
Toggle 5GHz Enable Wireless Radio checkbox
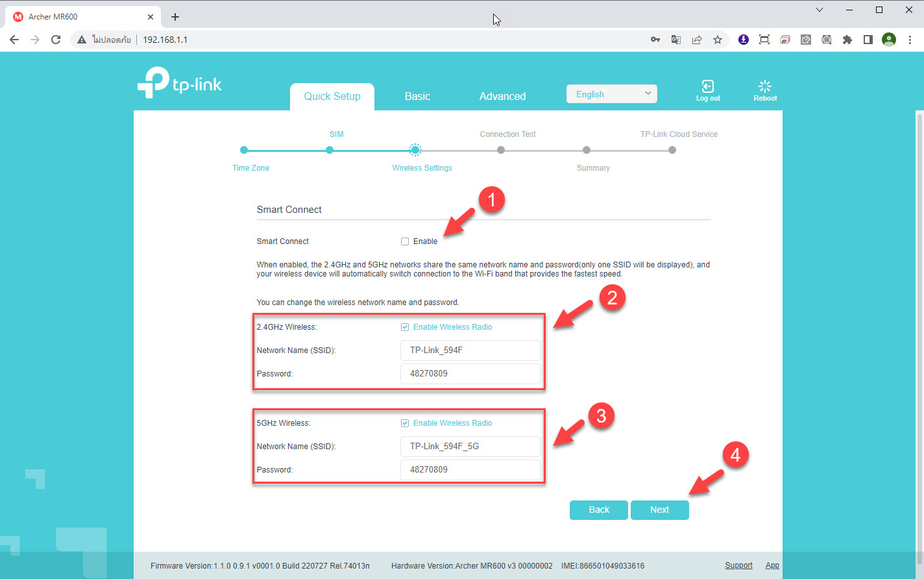click(405, 423)
